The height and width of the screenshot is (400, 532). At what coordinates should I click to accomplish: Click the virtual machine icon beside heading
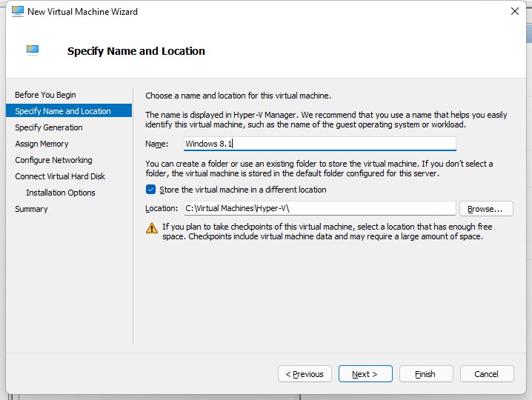[33, 50]
